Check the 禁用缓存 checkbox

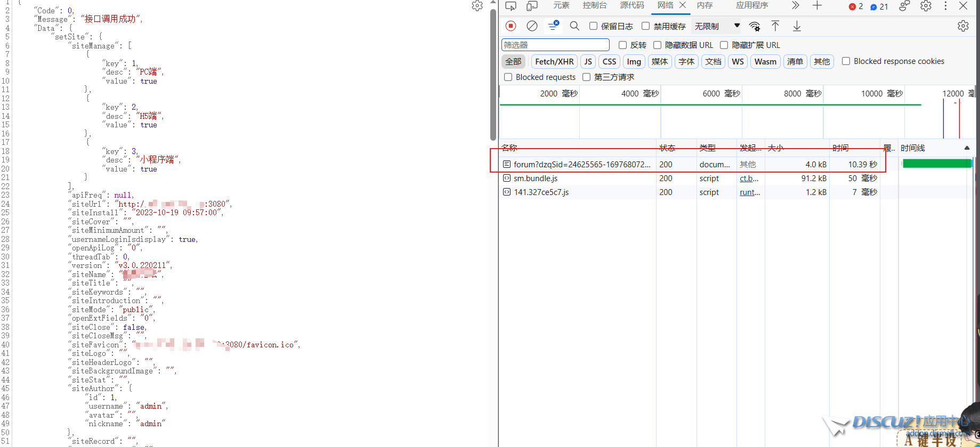[x=646, y=26]
